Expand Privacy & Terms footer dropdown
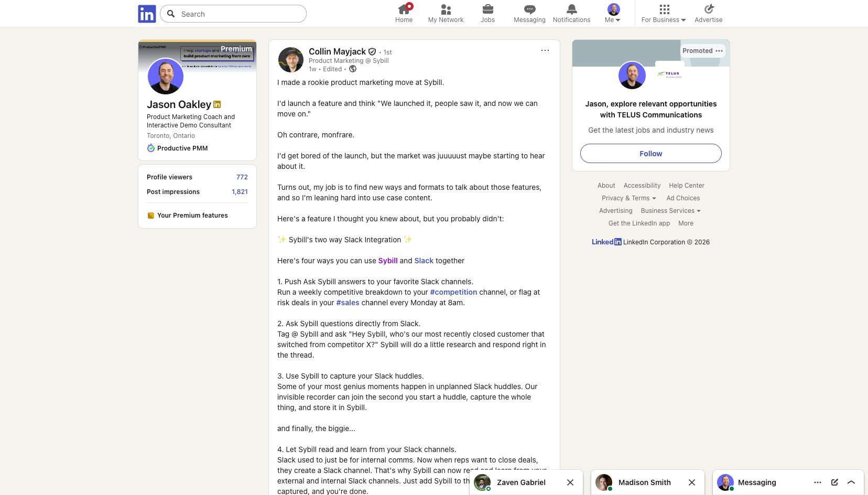The image size is (868, 495). 628,198
